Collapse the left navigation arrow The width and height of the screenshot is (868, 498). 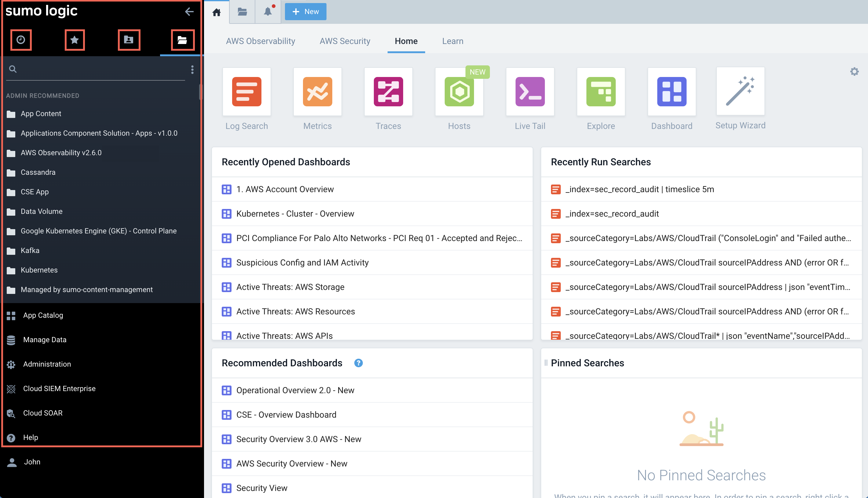(189, 12)
